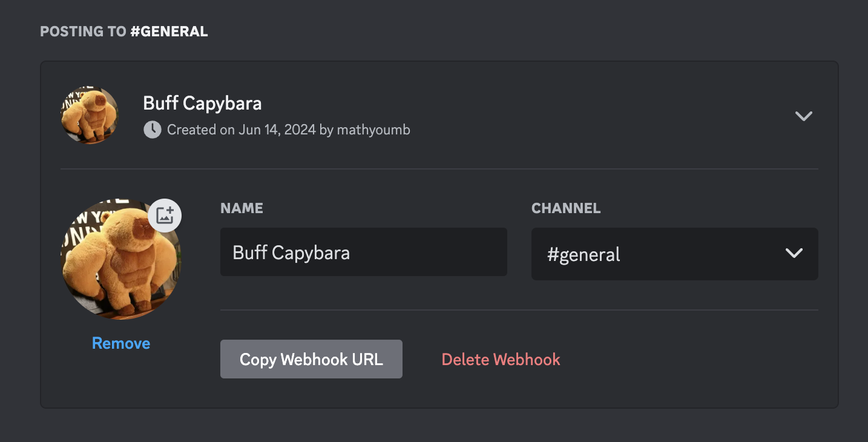Click the #general text inside channel selector
Viewport: 868px width, 442px height.
click(x=584, y=255)
